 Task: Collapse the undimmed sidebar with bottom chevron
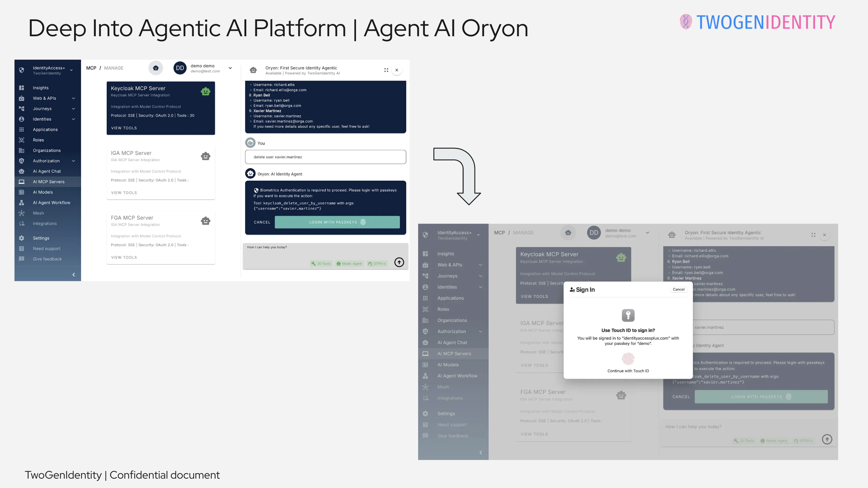pos(74,275)
